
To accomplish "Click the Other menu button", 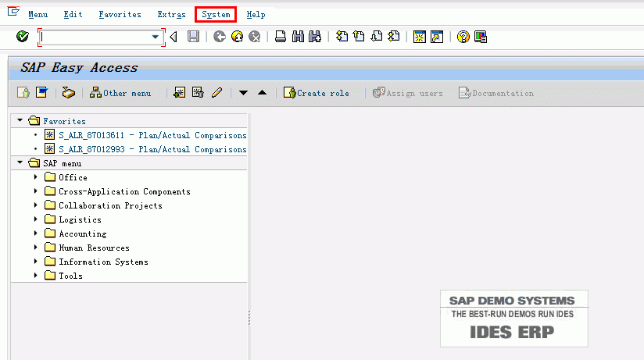I will (120, 93).
